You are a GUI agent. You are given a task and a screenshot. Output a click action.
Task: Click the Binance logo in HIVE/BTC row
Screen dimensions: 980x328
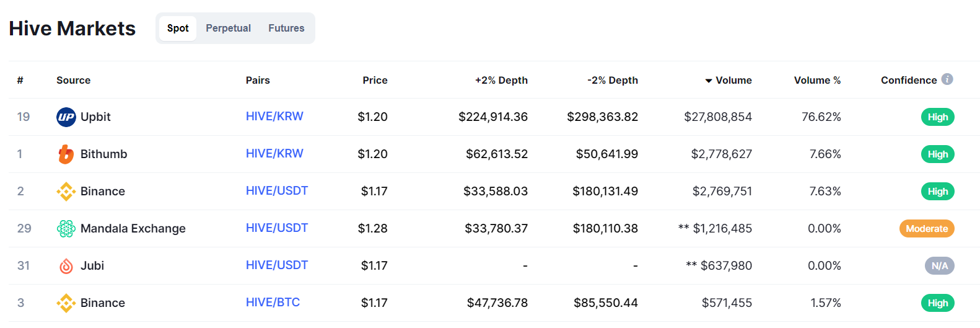pos(66,303)
